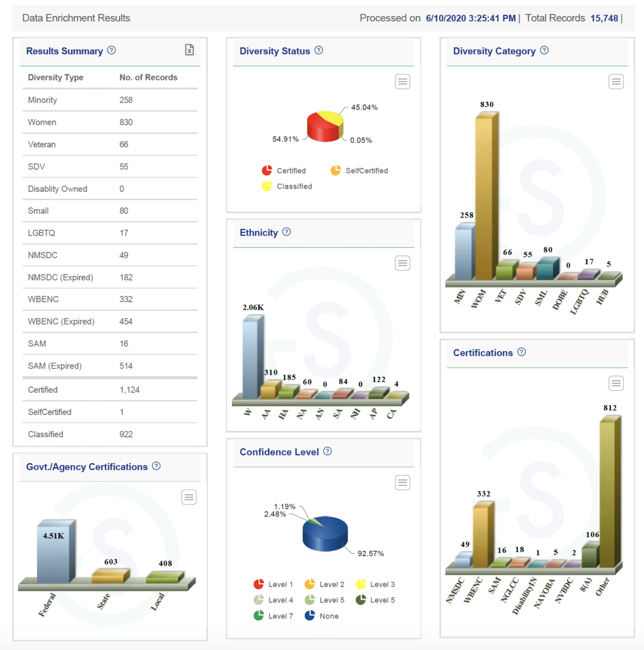Click help icon next to Certifications heading
The image size is (644, 650).
click(522, 352)
